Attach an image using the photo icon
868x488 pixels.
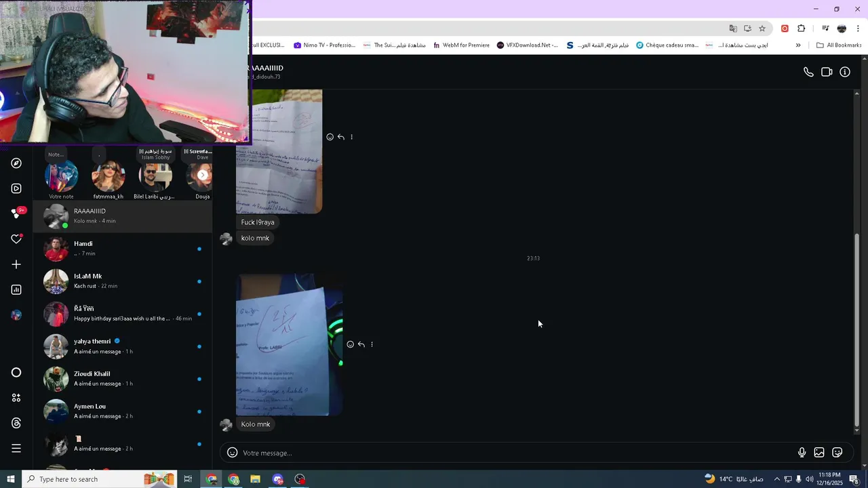(x=819, y=453)
